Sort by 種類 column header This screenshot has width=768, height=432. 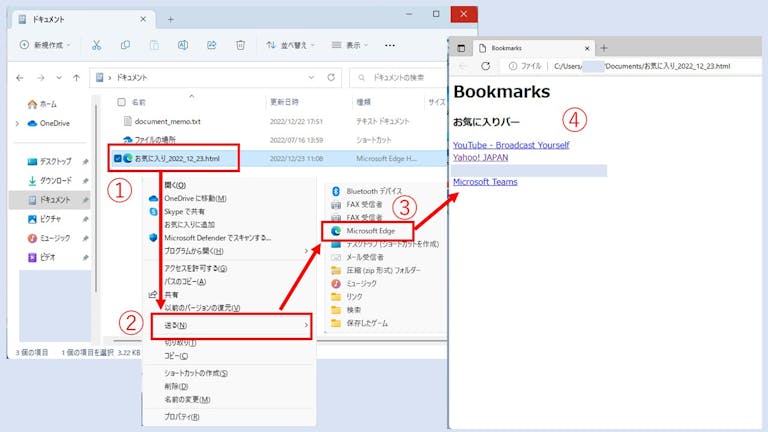click(x=363, y=102)
